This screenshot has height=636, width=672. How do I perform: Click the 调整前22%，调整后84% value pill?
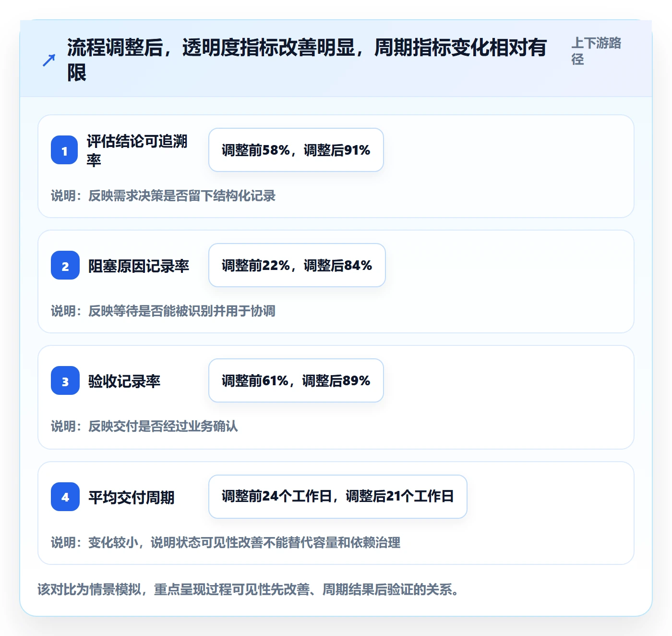297,265
